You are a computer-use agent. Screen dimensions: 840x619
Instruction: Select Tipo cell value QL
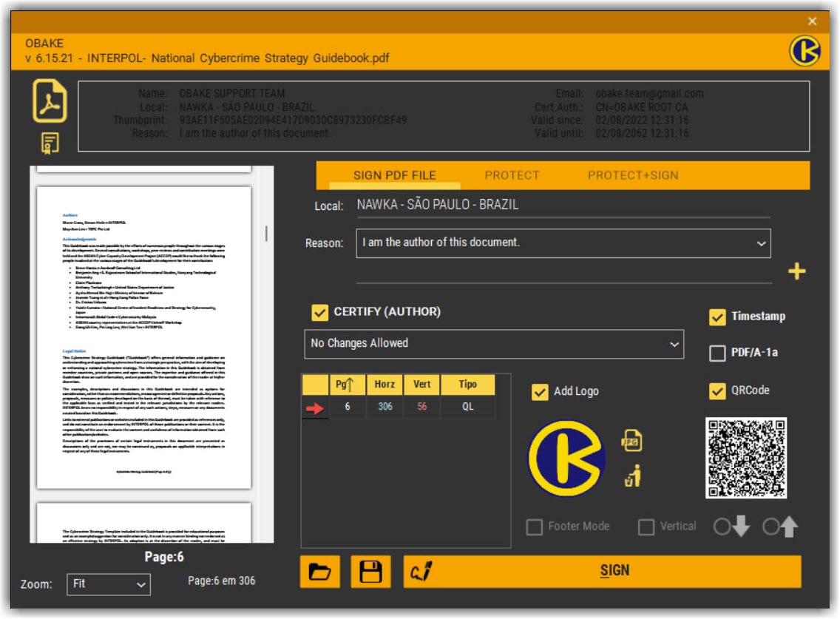[x=467, y=407]
